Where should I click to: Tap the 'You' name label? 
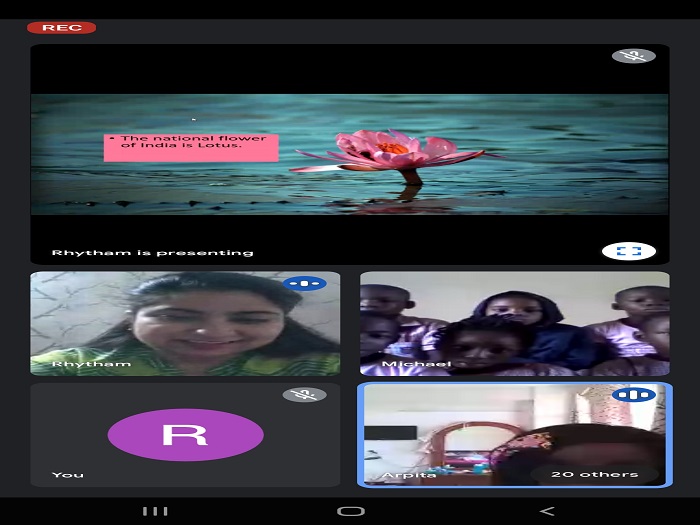(x=67, y=475)
